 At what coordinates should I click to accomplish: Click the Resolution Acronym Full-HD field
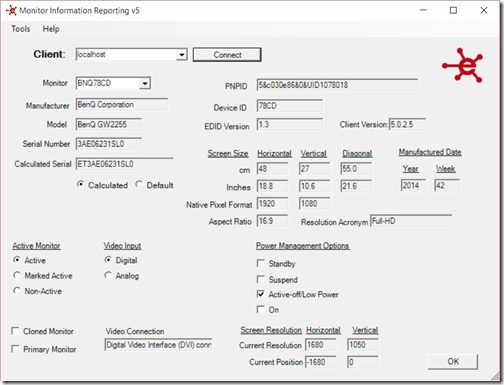(411, 221)
